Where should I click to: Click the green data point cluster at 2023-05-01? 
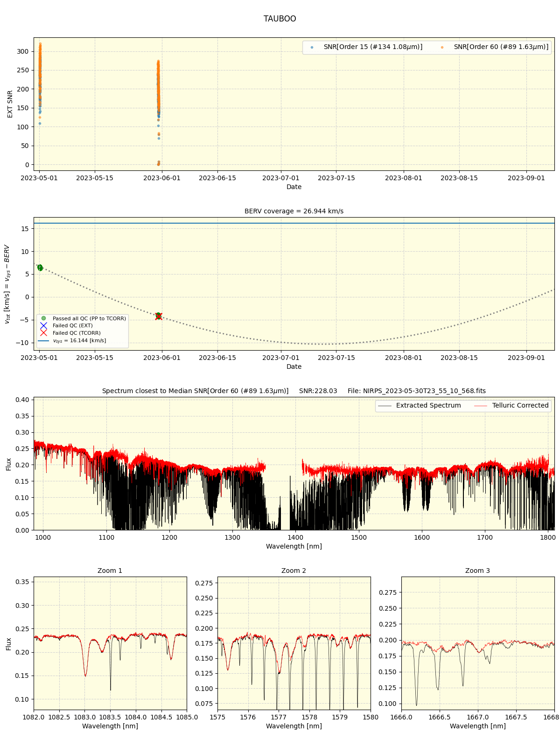(40, 268)
